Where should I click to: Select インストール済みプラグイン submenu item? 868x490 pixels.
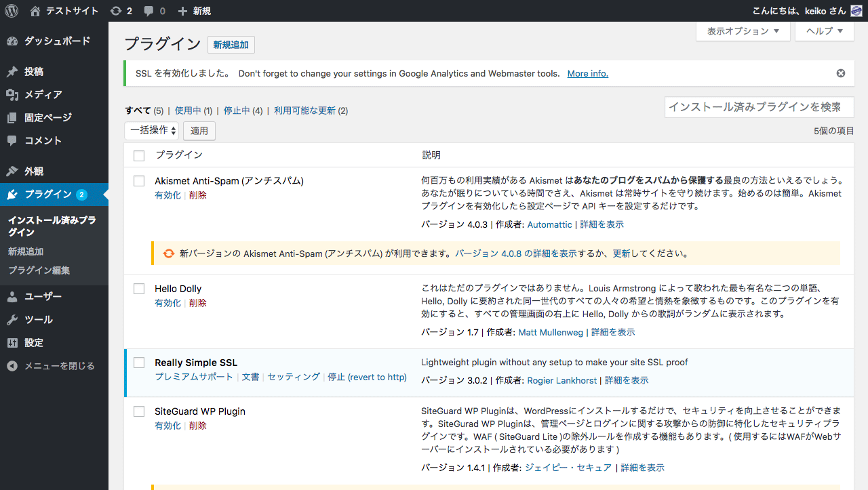coord(52,226)
